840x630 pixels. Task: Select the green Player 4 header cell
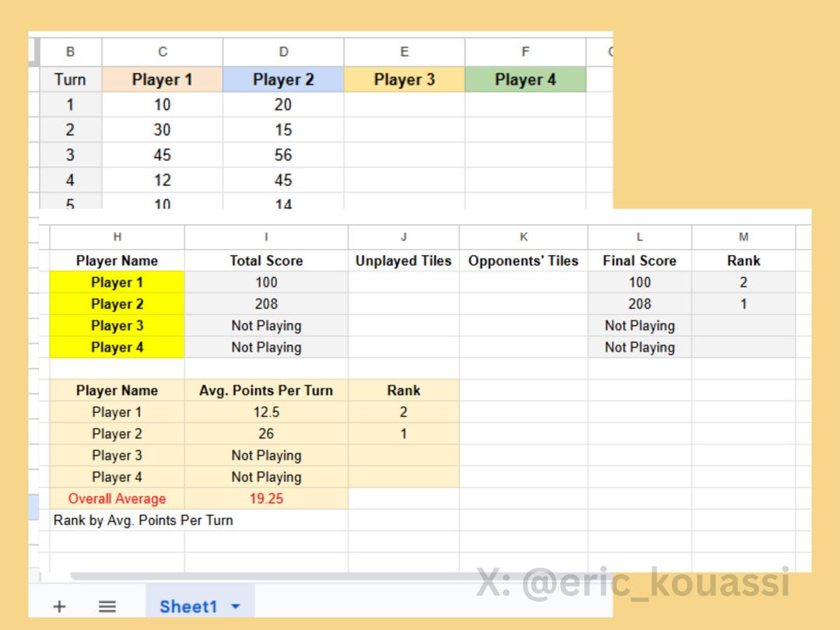pos(525,79)
